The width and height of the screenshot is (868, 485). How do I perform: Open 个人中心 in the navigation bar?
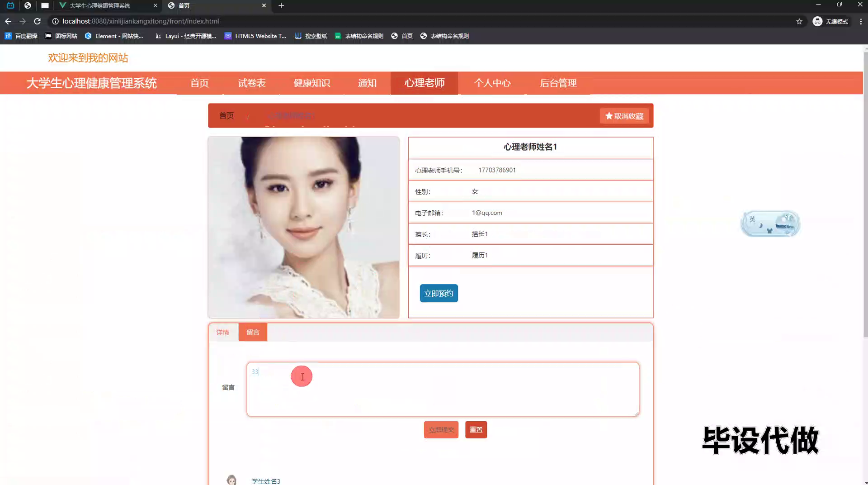pos(492,83)
